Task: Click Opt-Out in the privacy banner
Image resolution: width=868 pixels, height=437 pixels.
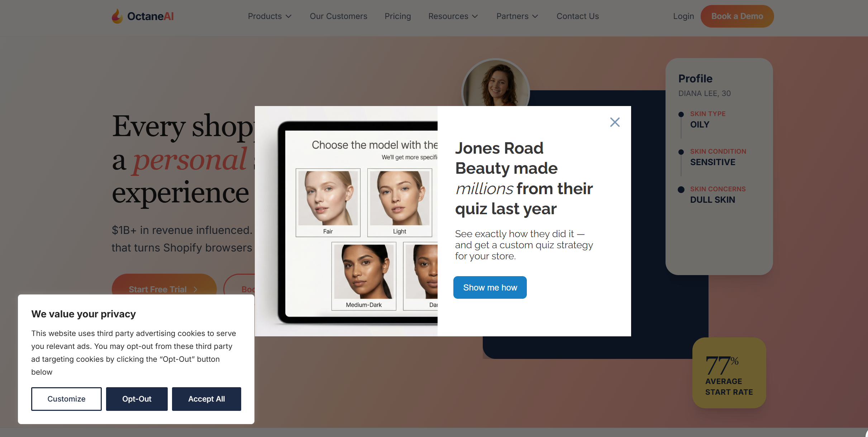Action: (137, 399)
